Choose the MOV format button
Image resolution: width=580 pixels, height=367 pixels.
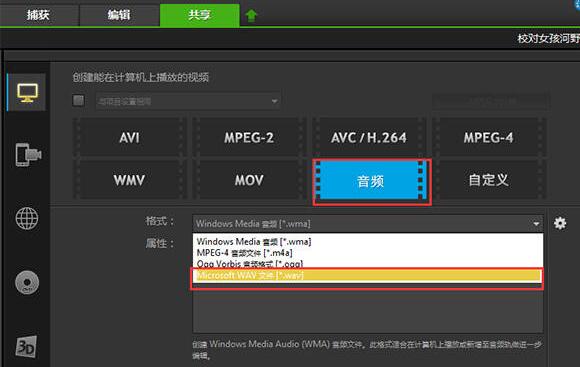249,180
